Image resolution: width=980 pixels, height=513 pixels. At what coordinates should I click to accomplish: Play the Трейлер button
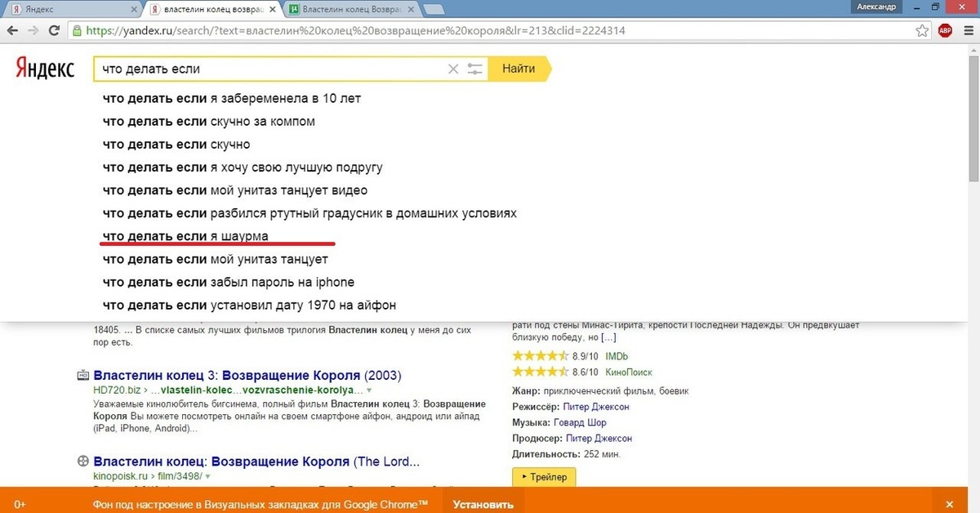click(544, 476)
